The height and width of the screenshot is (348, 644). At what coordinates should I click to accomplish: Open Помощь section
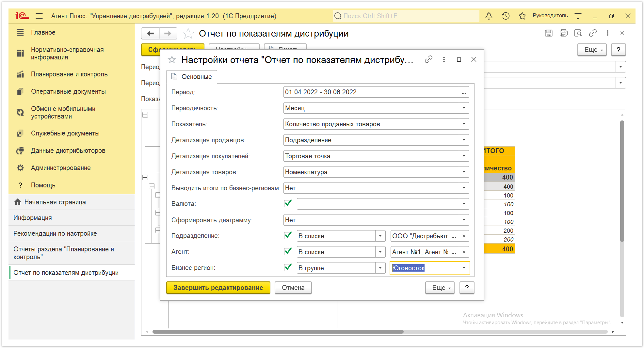tap(43, 185)
